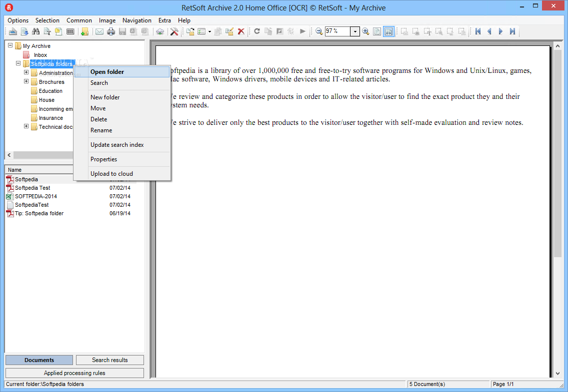
Task: Click the Applied processing rules button
Action: tap(74, 373)
